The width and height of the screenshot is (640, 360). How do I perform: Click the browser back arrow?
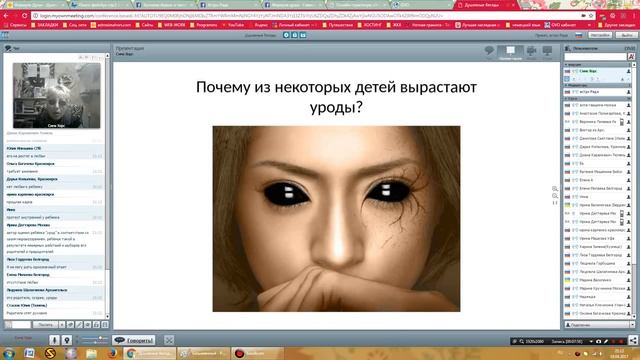tap(6, 16)
